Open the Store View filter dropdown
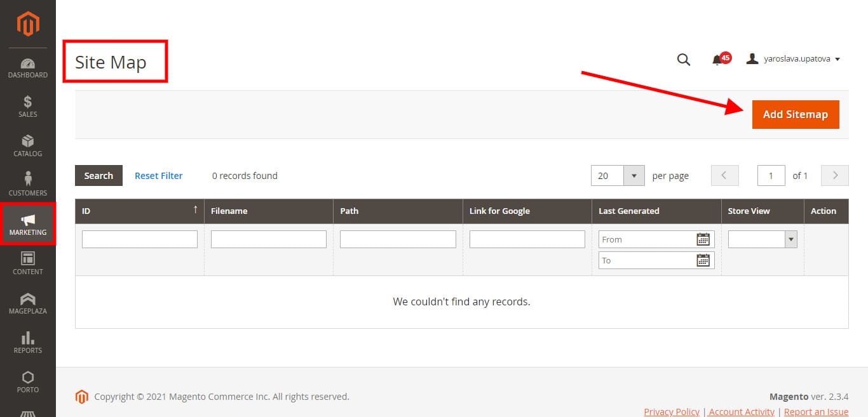This screenshot has height=417, width=868. pos(763,239)
